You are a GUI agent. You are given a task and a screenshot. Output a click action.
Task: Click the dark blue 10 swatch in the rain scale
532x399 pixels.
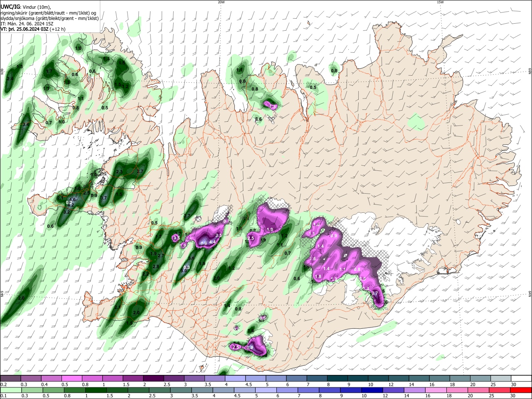[x=372, y=390]
